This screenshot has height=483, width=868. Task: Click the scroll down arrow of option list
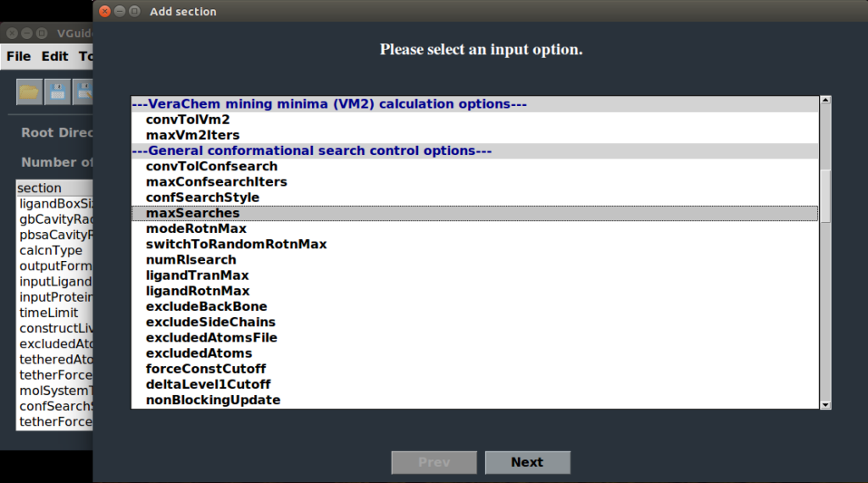tap(826, 405)
